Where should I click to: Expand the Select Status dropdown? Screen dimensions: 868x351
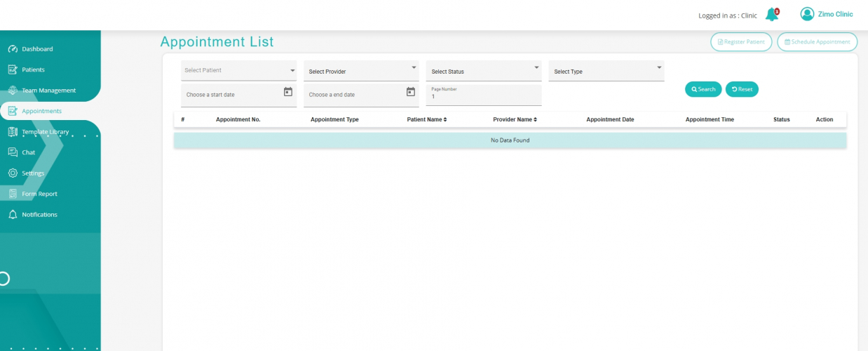tap(484, 71)
